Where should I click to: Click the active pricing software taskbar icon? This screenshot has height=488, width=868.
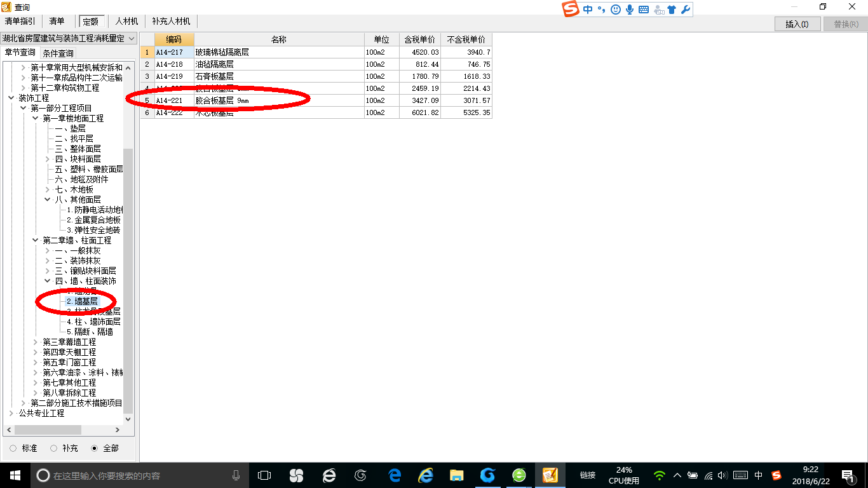(x=550, y=475)
